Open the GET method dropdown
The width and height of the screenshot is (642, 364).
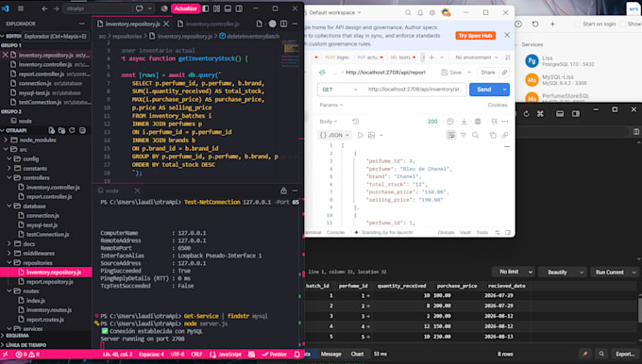[340, 90]
